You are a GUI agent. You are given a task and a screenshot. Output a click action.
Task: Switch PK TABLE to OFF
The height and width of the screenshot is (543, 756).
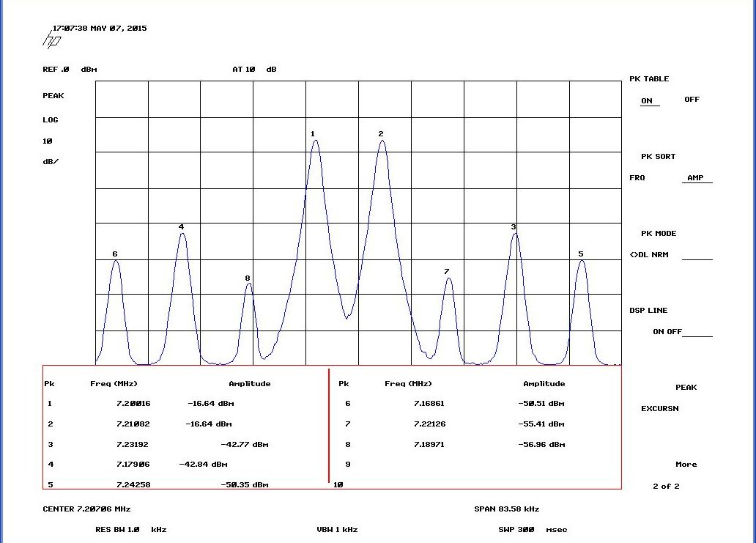[x=692, y=100]
